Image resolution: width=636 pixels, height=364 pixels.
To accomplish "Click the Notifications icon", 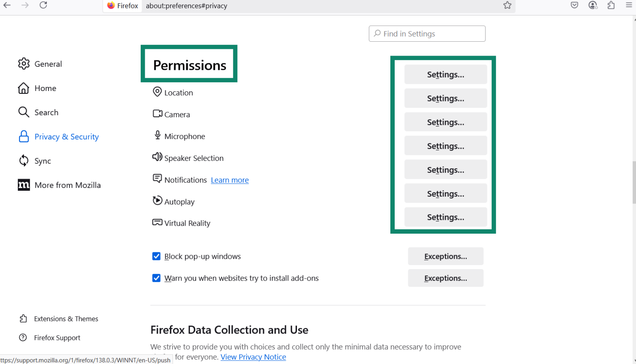I will pyautogui.click(x=157, y=179).
